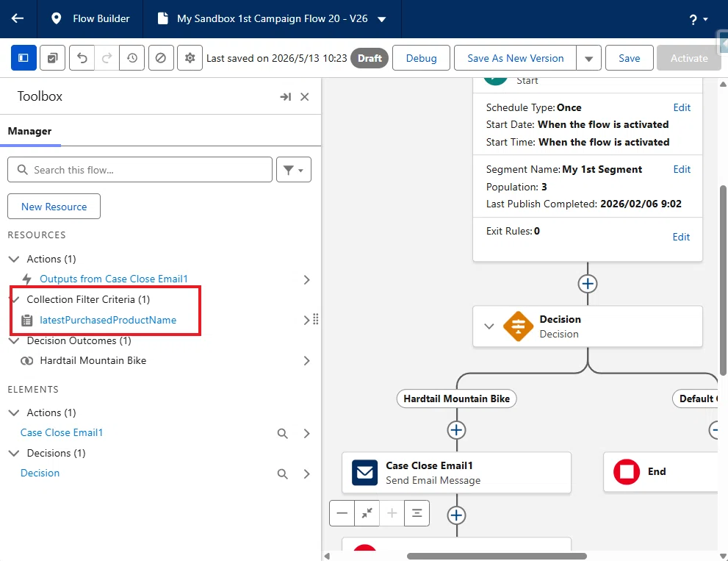Dock the Toolbox with arrow-to-bar icon
Image resolution: width=728 pixels, height=561 pixels.
click(x=286, y=96)
